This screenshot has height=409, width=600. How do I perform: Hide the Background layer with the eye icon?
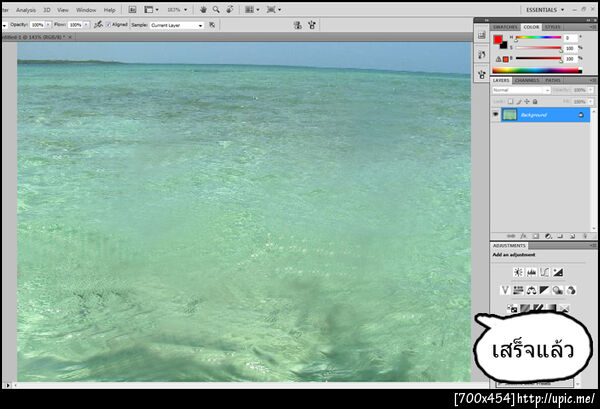coord(496,114)
